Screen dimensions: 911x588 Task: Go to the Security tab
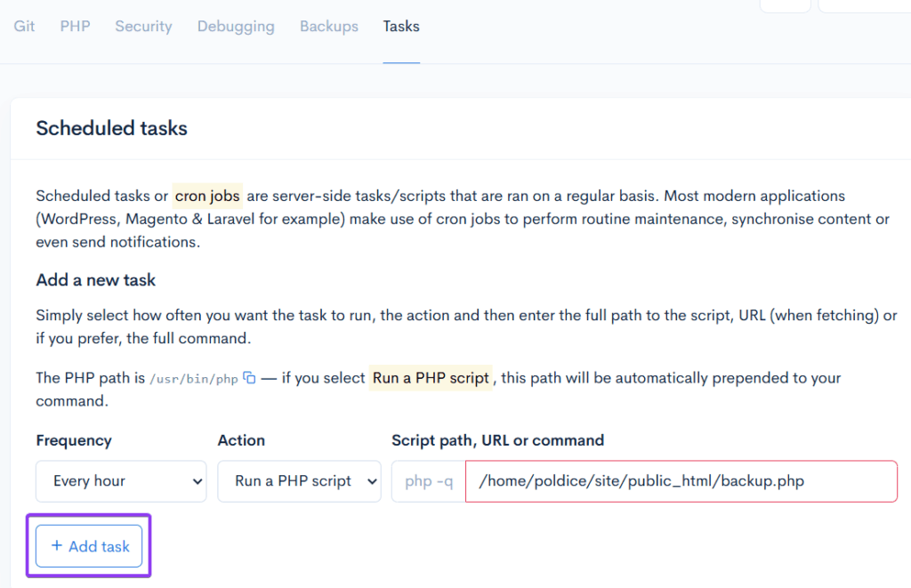coord(143,26)
